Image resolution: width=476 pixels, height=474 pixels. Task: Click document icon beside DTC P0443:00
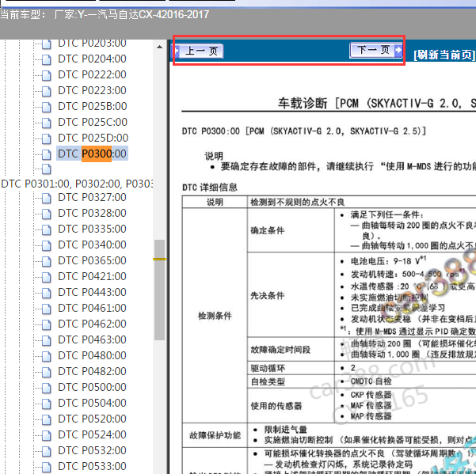pos(47,293)
